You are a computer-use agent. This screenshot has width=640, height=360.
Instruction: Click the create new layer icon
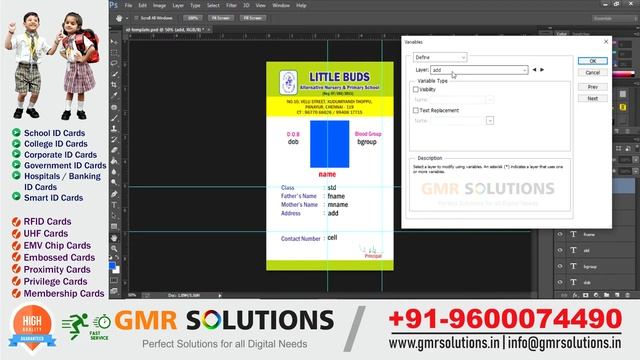[x=617, y=295]
